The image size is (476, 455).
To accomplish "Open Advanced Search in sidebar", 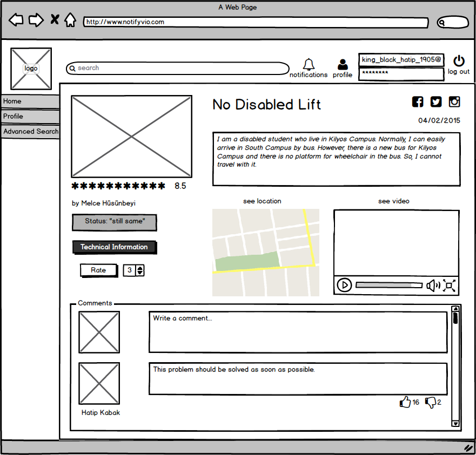I will [x=30, y=132].
